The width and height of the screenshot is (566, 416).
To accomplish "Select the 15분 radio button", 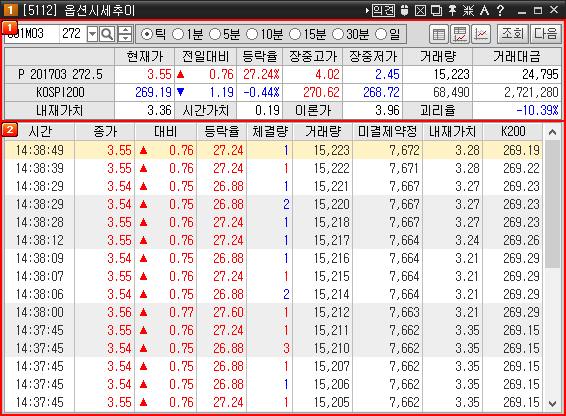I will 295,34.
